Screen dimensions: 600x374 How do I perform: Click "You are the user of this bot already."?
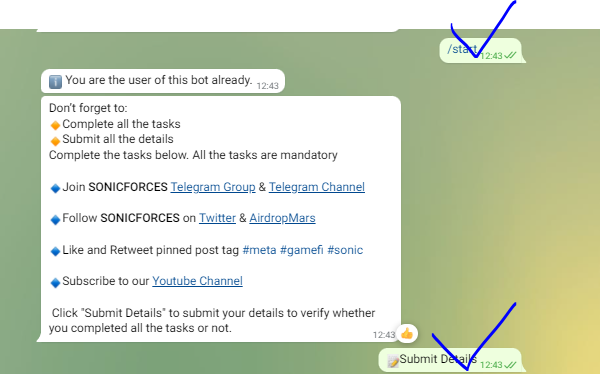159,80
